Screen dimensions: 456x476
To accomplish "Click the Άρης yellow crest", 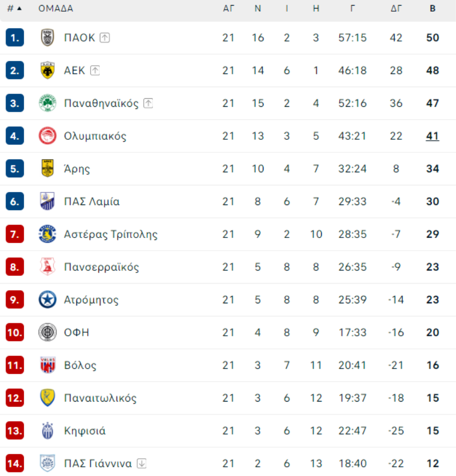I will [48, 169].
